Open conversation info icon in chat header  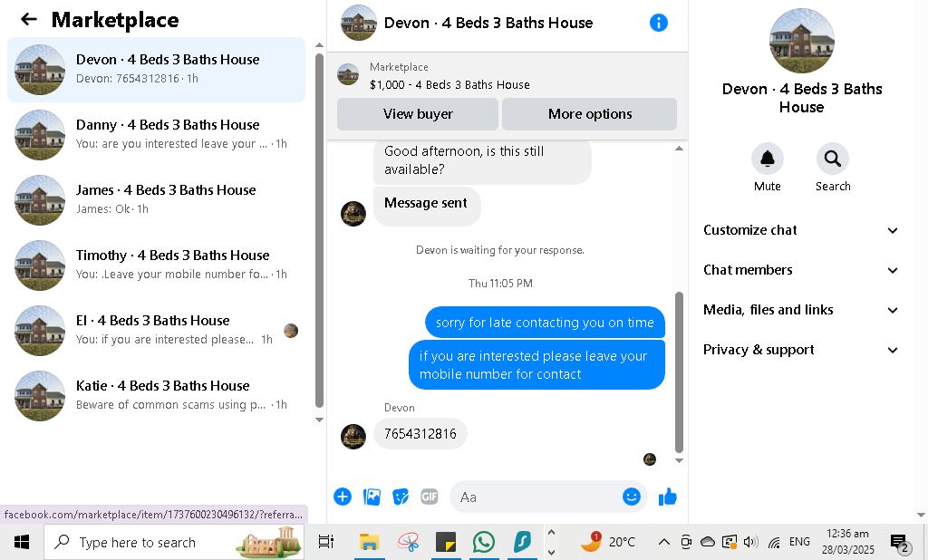coord(659,23)
